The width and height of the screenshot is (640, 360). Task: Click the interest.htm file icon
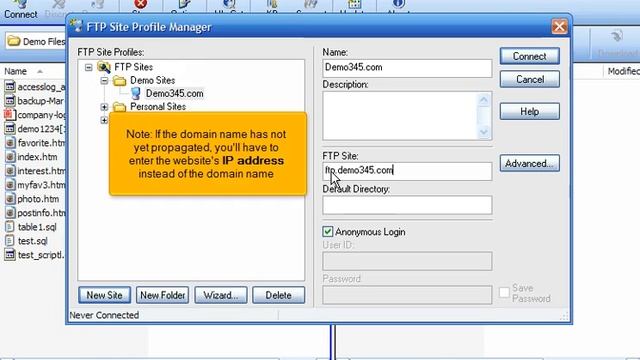coord(10,171)
